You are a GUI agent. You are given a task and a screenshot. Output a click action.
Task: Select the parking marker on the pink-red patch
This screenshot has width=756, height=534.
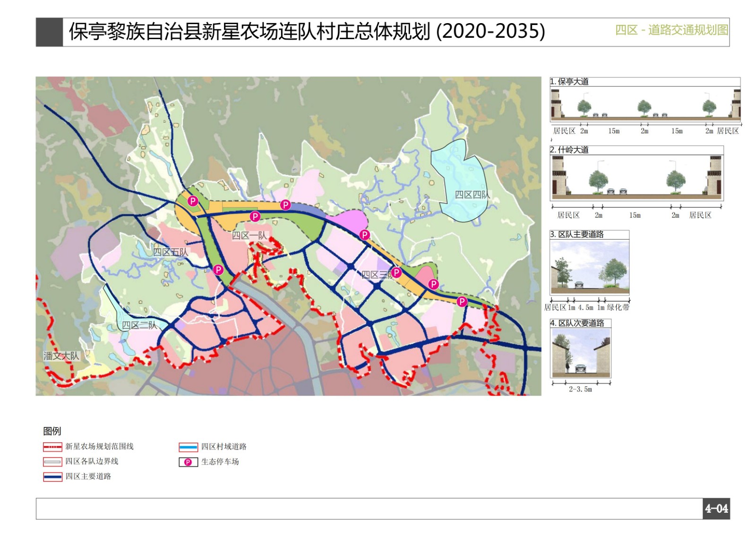tap(433, 284)
